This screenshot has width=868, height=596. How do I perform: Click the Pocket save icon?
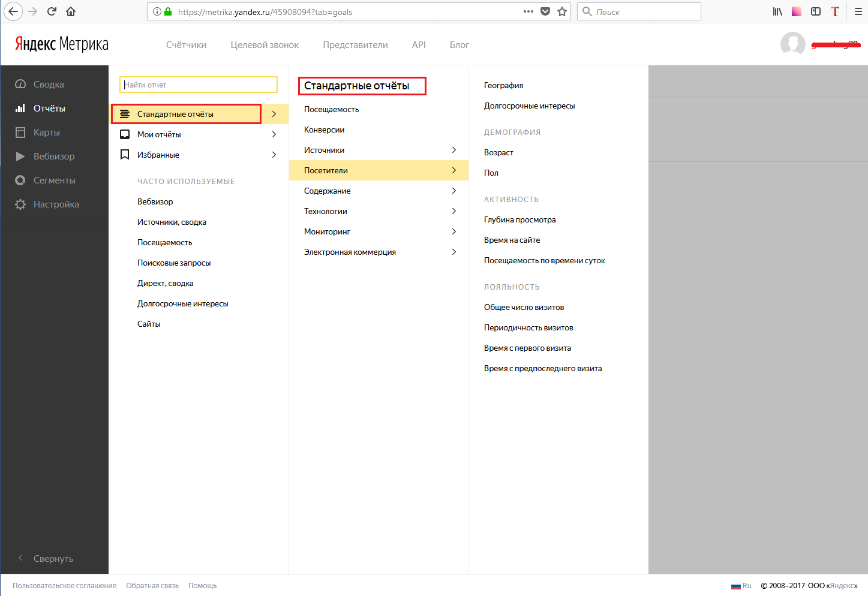coord(545,11)
